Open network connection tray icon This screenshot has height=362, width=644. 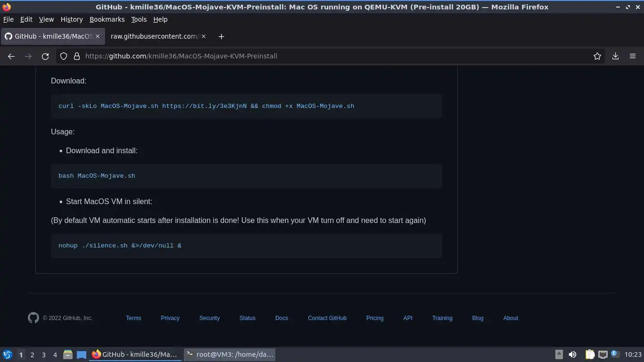point(603,354)
